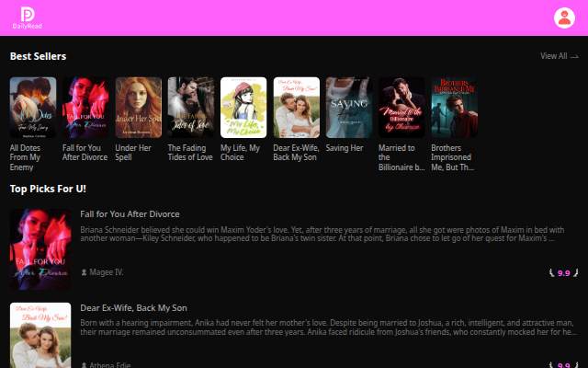
Task: Open All Dotes From My Enemy cover
Action: click(x=33, y=108)
